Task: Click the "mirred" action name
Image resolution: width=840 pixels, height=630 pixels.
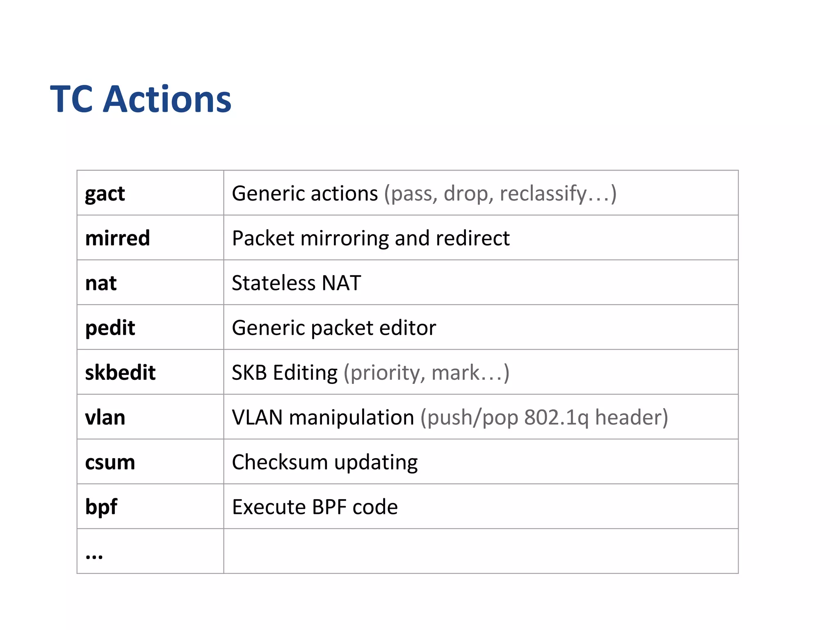Action: tap(118, 238)
